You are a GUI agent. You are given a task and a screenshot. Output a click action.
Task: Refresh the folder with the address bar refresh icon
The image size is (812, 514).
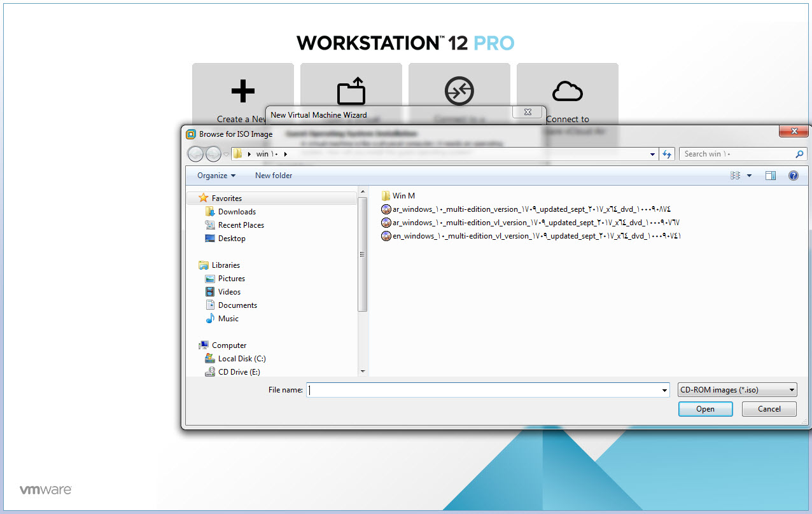coord(667,154)
